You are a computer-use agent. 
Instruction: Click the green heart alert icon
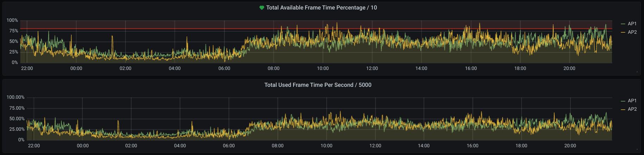point(261,8)
